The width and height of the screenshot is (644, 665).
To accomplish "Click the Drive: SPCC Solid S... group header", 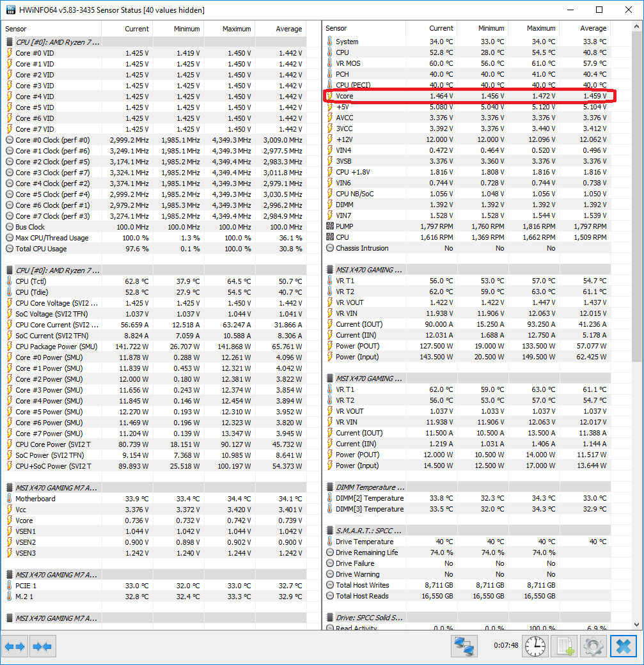I will click(467, 618).
